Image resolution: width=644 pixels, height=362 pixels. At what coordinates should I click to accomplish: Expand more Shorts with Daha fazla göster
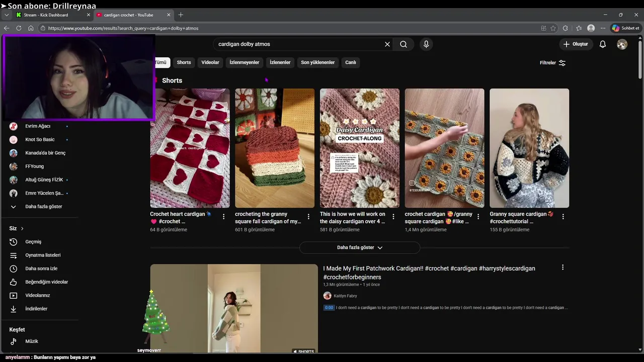(x=359, y=247)
